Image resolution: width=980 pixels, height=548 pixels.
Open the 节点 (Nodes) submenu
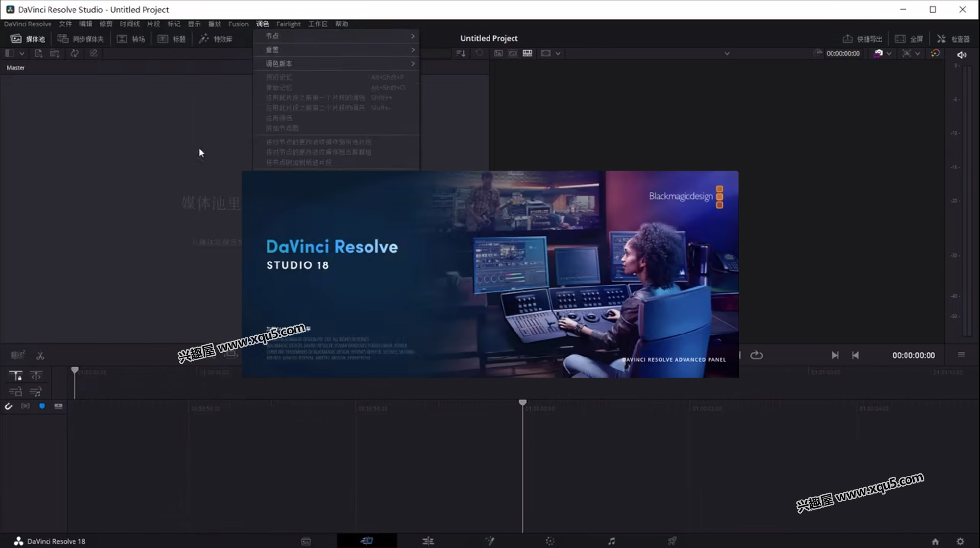pyautogui.click(x=336, y=36)
